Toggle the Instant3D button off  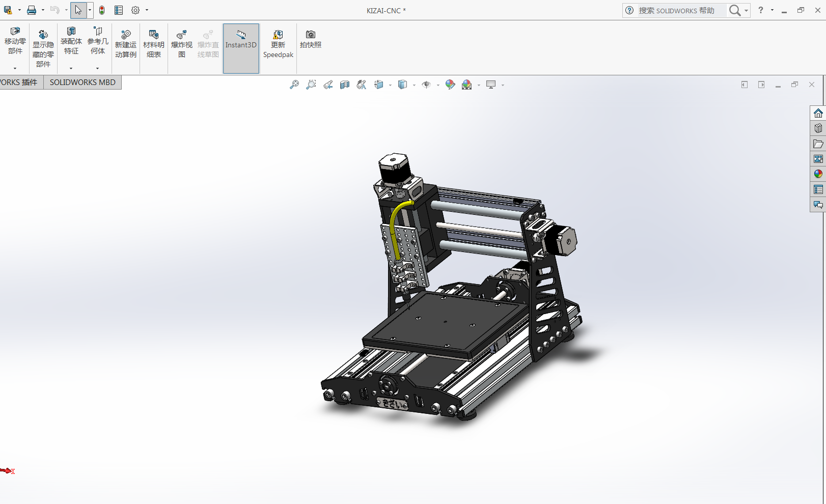point(241,44)
